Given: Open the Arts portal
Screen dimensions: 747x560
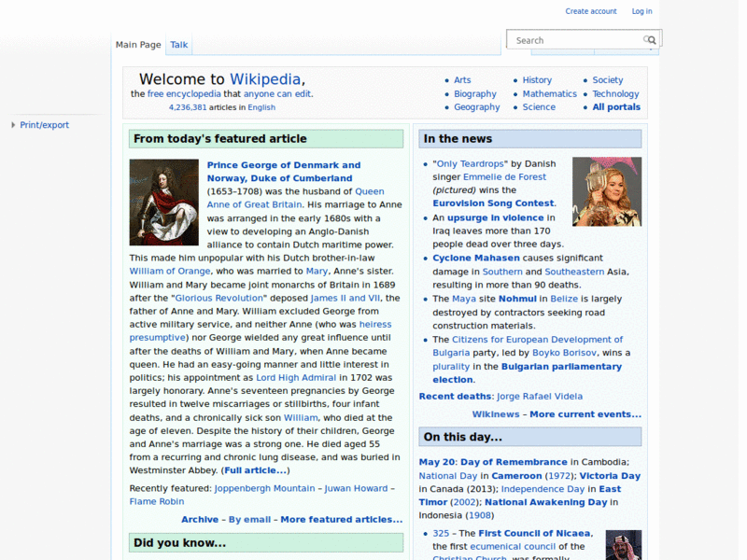Looking at the screenshot, I should (462, 80).
